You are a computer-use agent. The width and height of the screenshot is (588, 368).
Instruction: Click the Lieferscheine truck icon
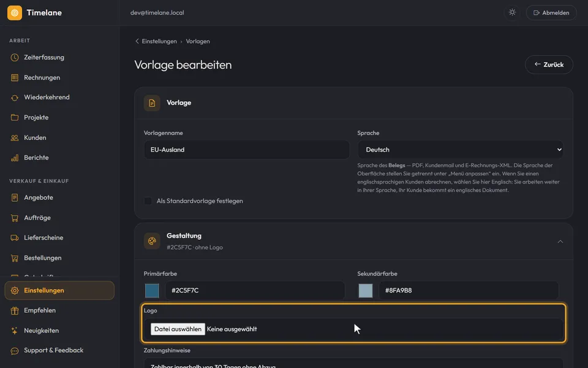pos(15,238)
